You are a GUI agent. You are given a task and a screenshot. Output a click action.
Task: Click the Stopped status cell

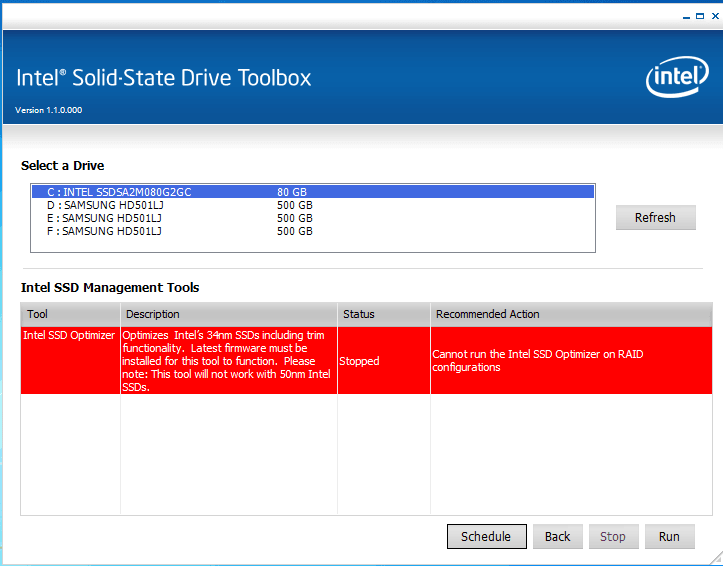point(384,360)
